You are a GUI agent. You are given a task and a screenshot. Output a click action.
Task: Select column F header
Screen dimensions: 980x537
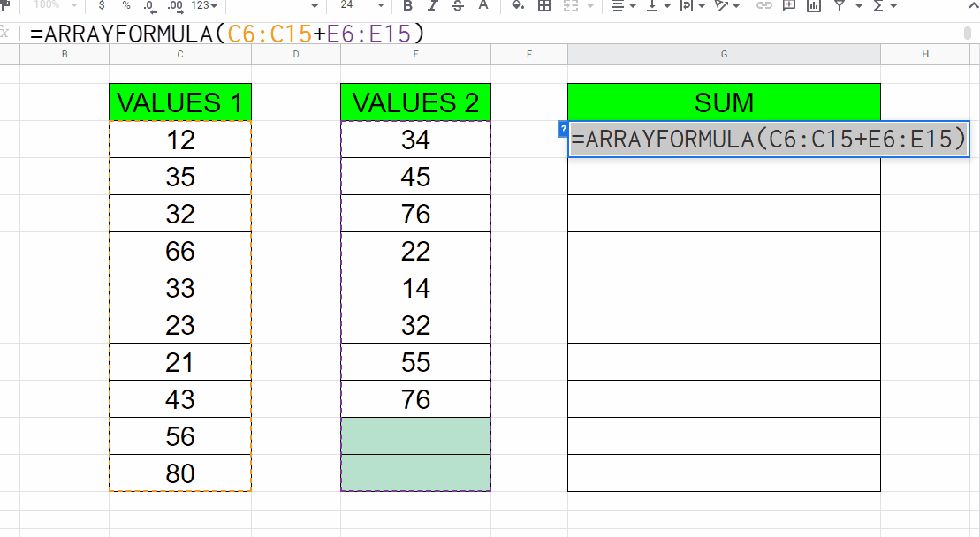(x=528, y=55)
